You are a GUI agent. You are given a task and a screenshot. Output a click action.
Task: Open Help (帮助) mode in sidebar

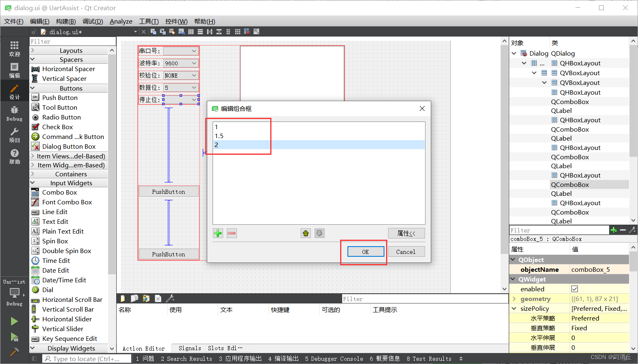click(14, 156)
